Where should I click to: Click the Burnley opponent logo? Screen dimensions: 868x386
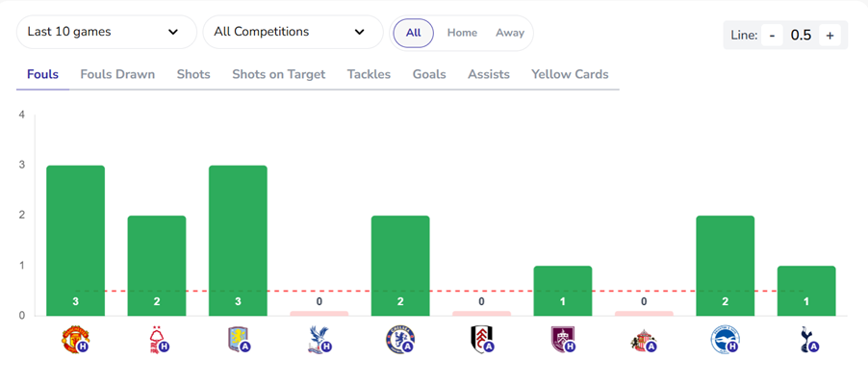[562, 339]
